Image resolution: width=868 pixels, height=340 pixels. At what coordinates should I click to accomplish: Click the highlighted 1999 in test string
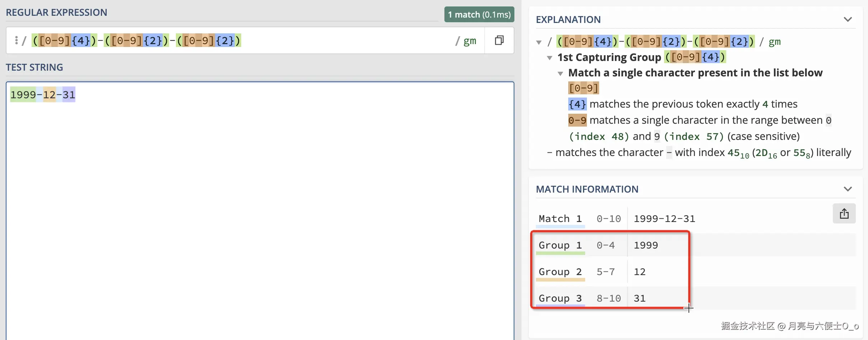pos(23,95)
